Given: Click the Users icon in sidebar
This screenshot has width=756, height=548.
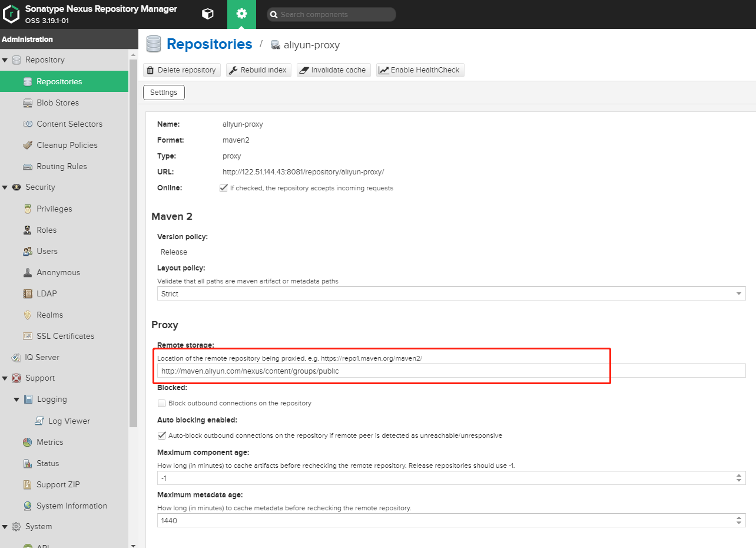Looking at the screenshot, I should coord(27,251).
